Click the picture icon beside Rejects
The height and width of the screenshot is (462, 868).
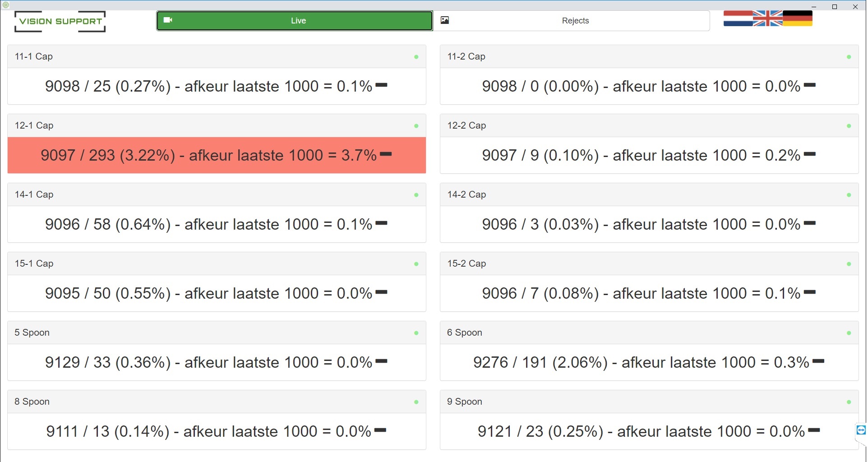click(445, 20)
